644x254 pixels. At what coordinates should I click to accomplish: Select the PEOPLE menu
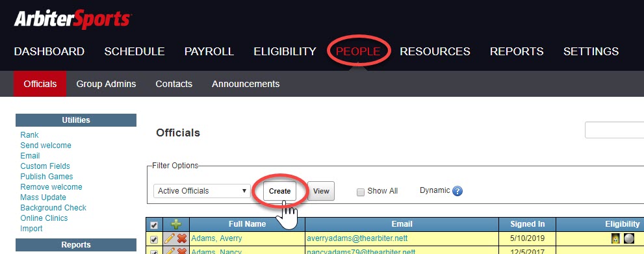358,51
